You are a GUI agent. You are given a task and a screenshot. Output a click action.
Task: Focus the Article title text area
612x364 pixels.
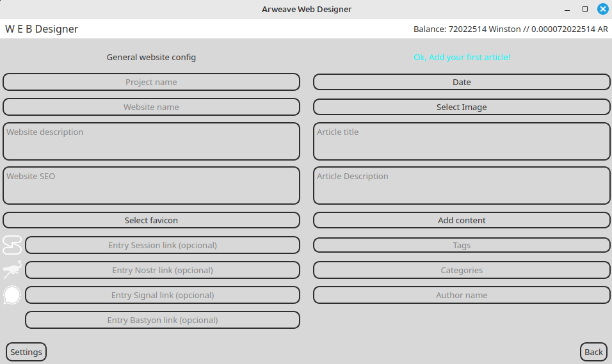click(462, 141)
